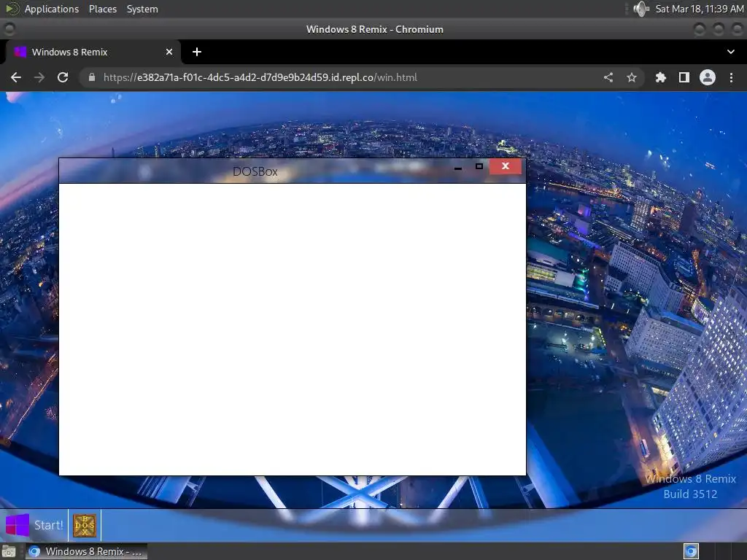747x560 pixels.
Task: Open the profile avatar menu
Action: click(x=708, y=77)
